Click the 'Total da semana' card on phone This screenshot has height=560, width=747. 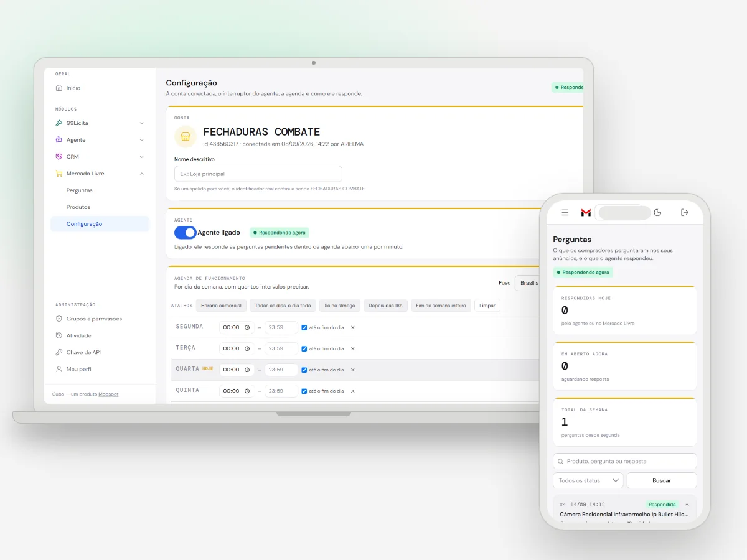click(x=625, y=422)
